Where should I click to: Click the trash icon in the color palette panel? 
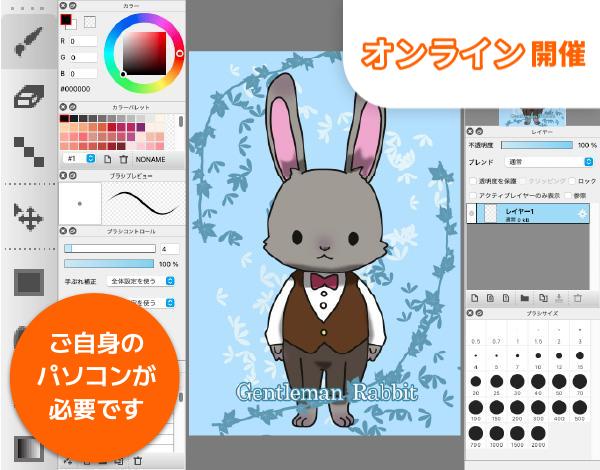pos(123,159)
